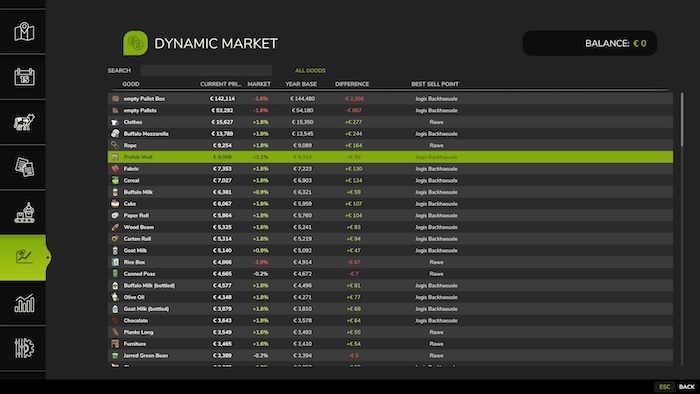Click the € 15,627 Clothes price
700x394 pixels.
coord(222,122)
